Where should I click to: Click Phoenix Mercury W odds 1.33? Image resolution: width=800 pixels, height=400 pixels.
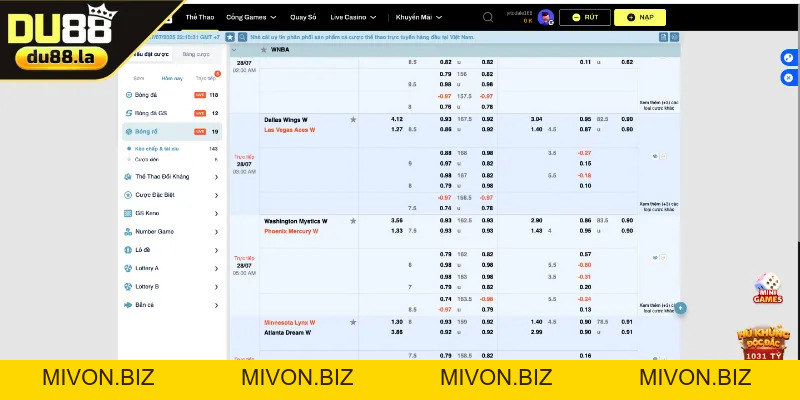click(396, 231)
